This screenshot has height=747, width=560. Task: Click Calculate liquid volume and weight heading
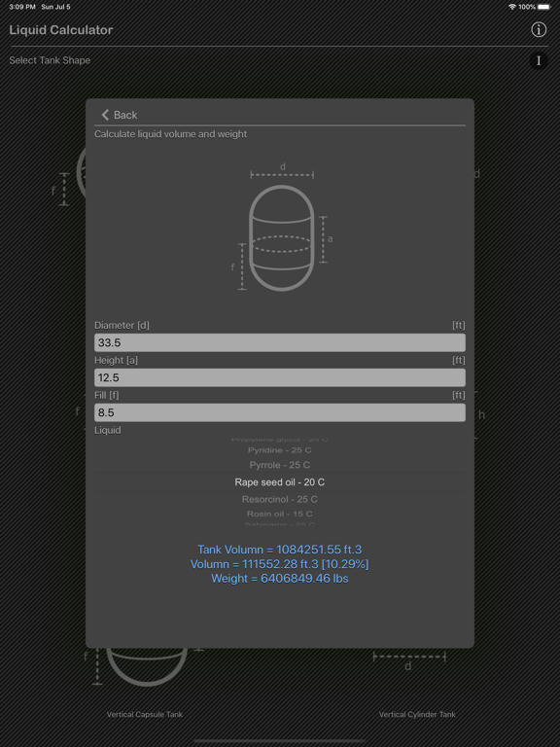[170, 134]
